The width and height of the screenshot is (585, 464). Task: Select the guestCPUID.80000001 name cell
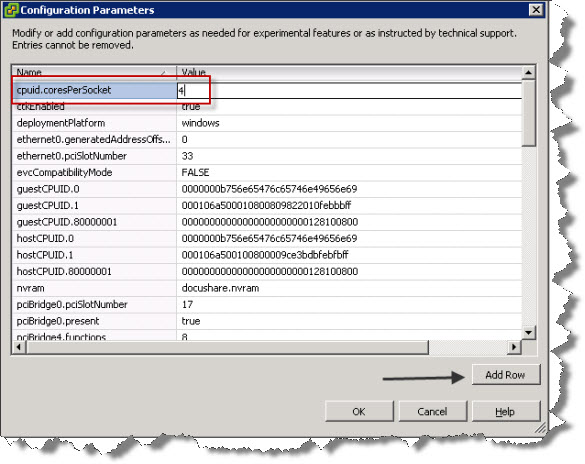click(x=94, y=222)
